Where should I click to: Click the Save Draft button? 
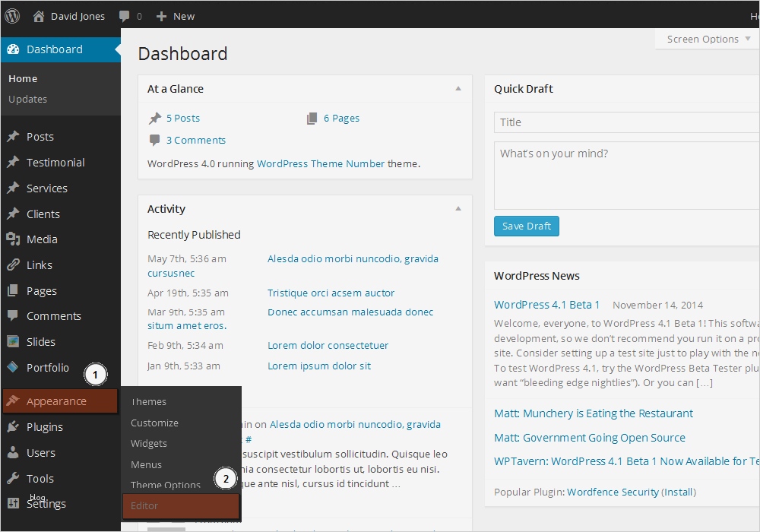[526, 226]
